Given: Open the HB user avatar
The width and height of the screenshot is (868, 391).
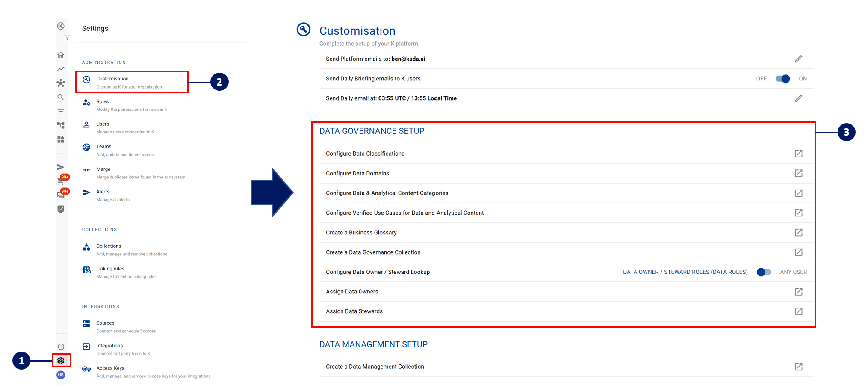Looking at the screenshot, I should [x=61, y=375].
